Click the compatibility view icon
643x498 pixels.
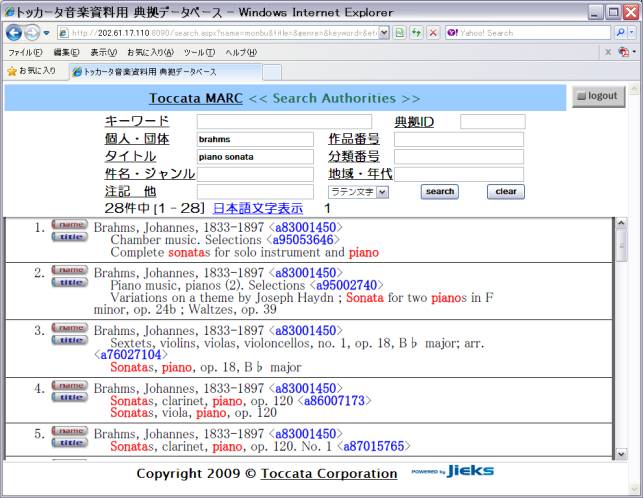[x=400, y=33]
